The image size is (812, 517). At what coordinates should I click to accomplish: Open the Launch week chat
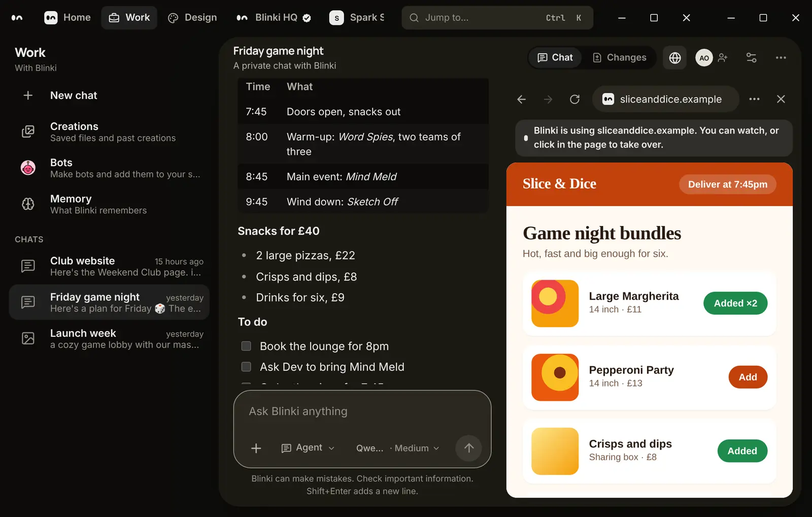tap(109, 339)
